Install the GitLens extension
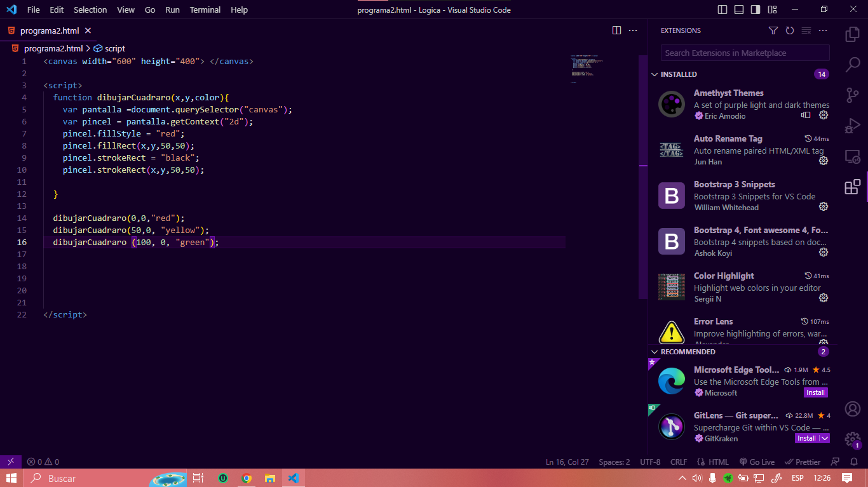This screenshot has height=487, width=868. click(806, 438)
